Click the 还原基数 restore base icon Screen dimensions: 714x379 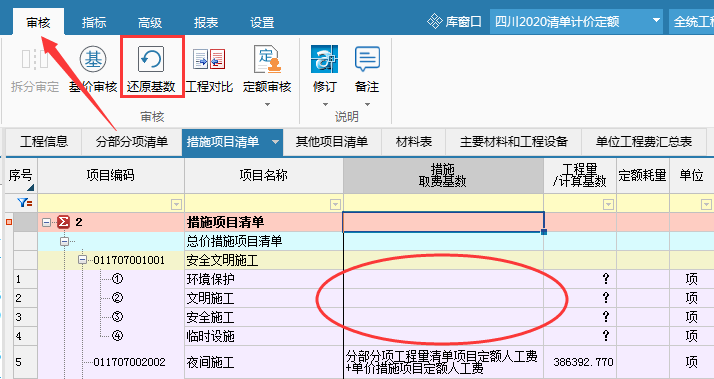(x=151, y=60)
